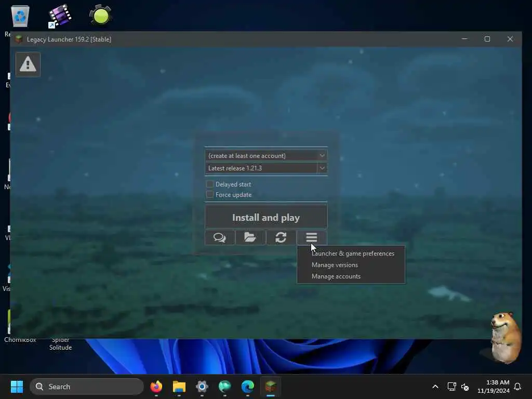Enable the Delayed start checkbox
The width and height of the screenshot is (532, 399).
point(210,184)
